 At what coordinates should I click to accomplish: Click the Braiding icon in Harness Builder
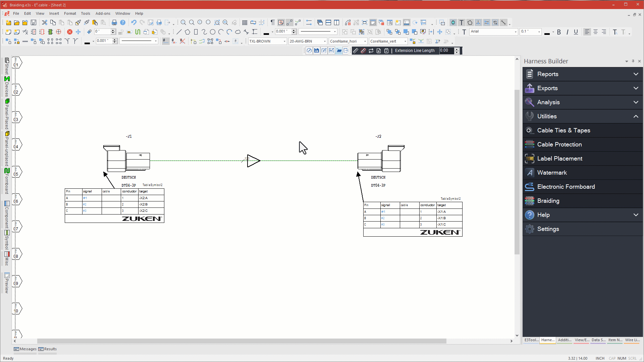click(529, 200)
